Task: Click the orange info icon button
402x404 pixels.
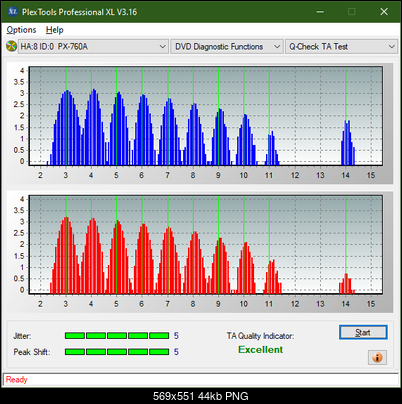Action: coord(377,358)
